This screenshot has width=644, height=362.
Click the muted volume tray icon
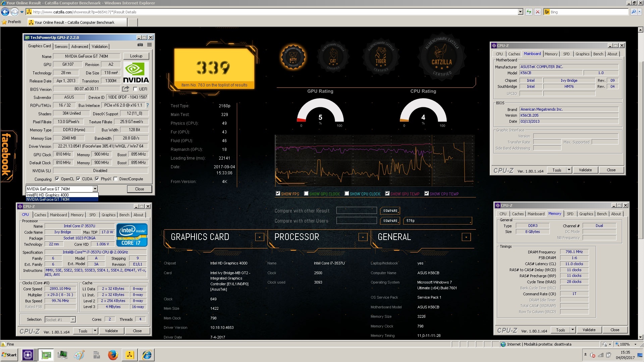point(593,355)
